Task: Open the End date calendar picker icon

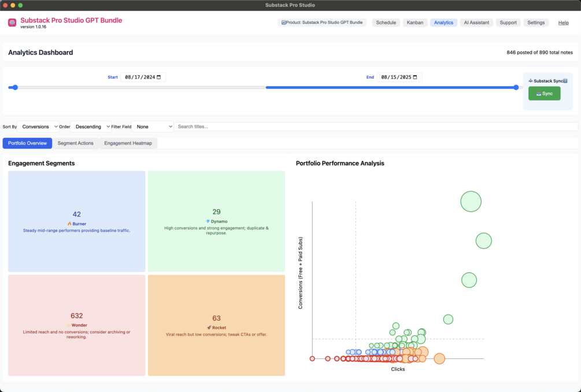Action: click(415, 77)
